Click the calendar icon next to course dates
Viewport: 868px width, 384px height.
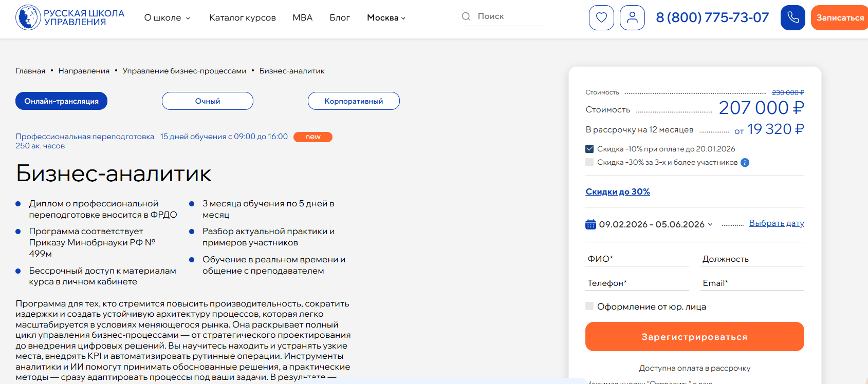pos(590,224)
